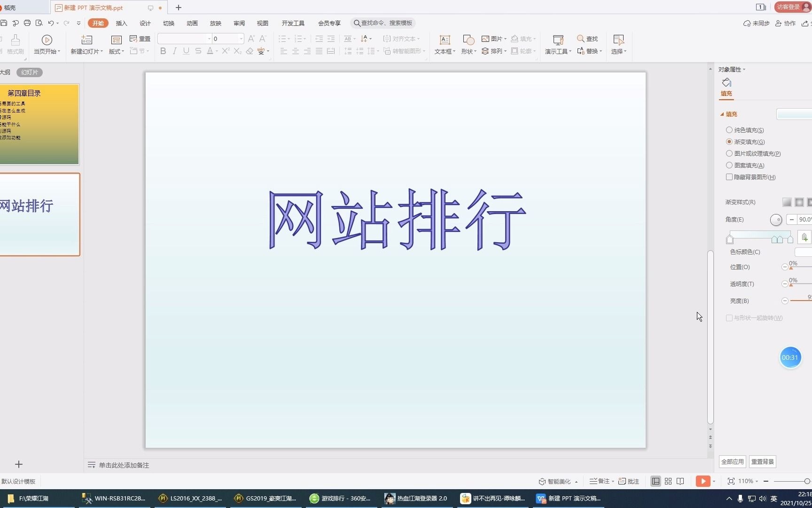Click the Shapes icon
The image size is (812, 508).
click(x=468, y=40)
